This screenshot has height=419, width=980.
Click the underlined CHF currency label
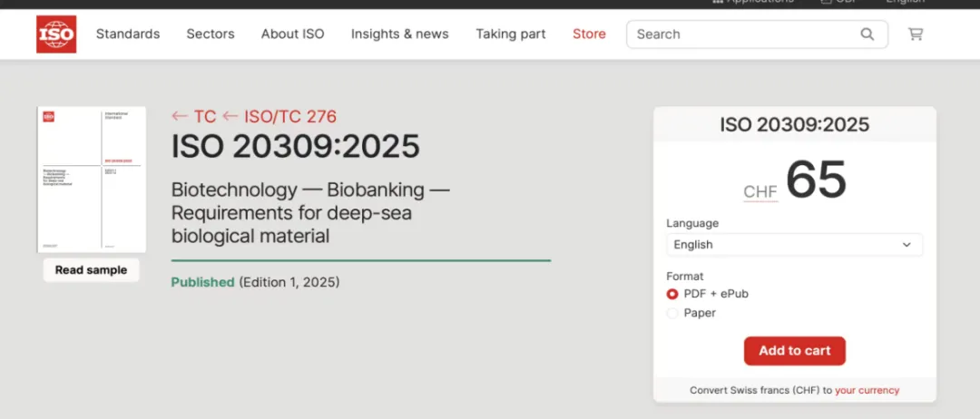(x=760, y=192)
